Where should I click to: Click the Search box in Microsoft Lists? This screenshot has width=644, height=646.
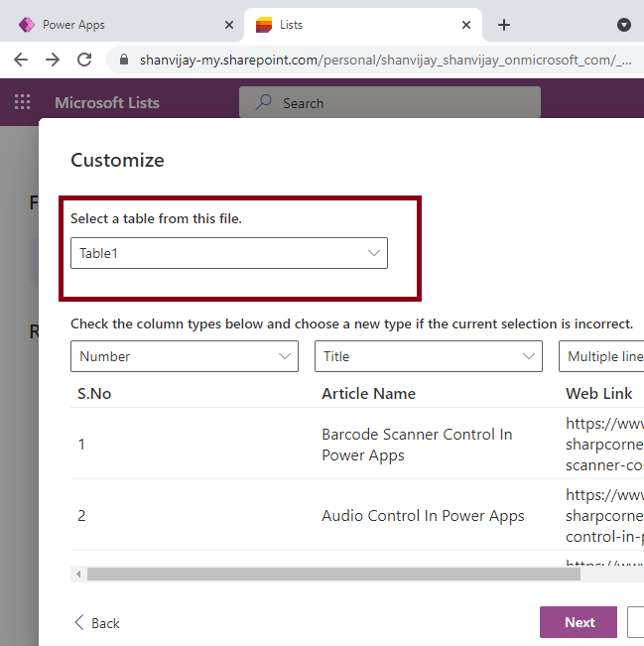tap(397, 103)
